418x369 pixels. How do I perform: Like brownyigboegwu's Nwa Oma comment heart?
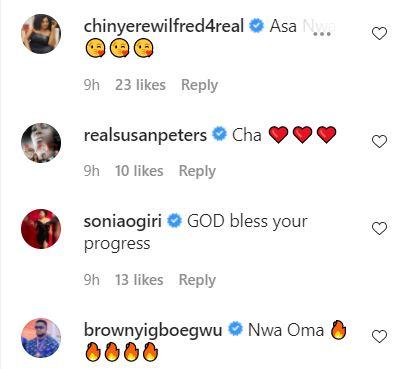[x=379, y=336]
